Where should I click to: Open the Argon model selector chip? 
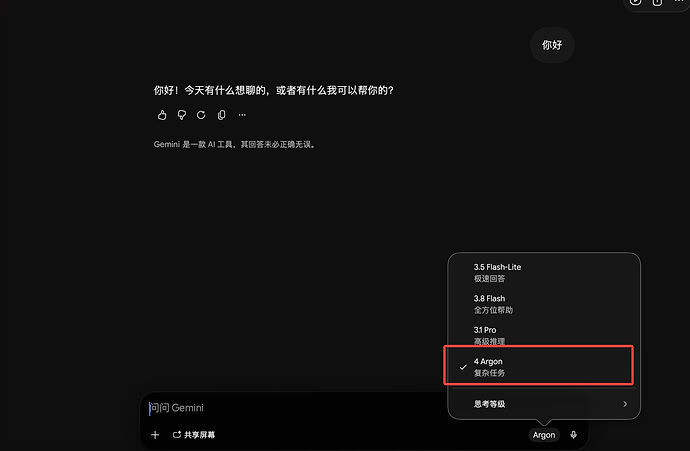coord(544,435)
